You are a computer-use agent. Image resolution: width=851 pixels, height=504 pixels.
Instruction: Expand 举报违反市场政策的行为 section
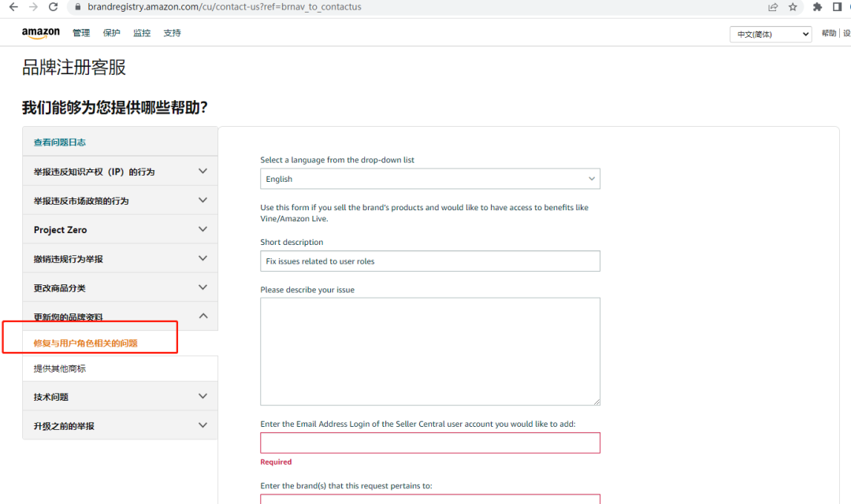120,201
